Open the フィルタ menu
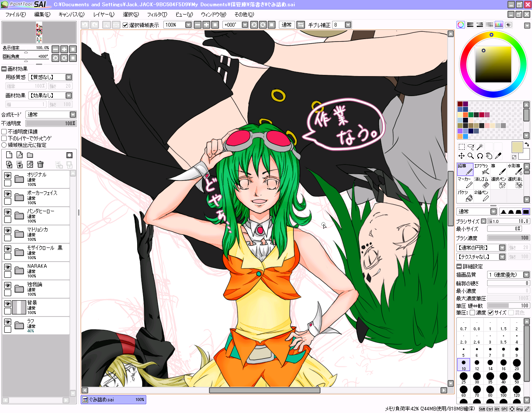Screen dimensions: 532x413 click(157, 15)
